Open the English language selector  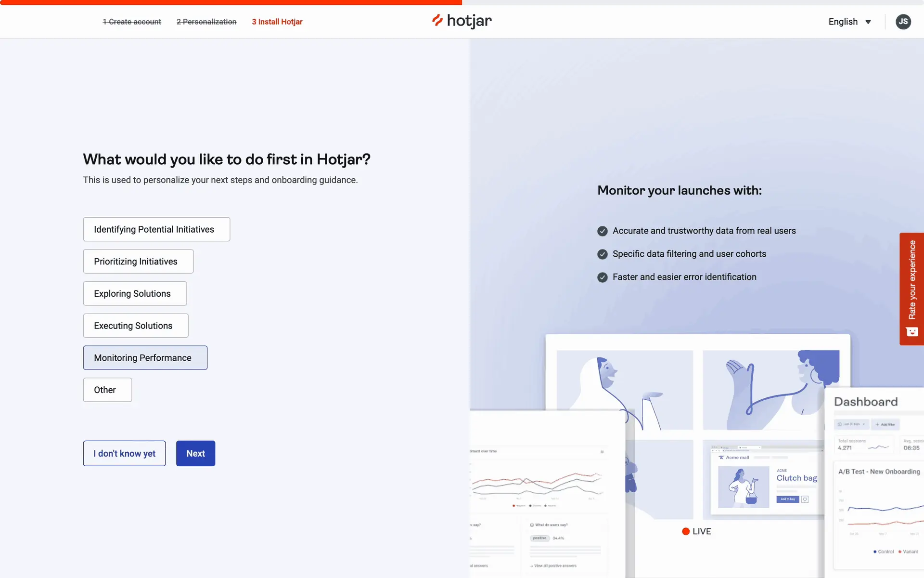849,22
